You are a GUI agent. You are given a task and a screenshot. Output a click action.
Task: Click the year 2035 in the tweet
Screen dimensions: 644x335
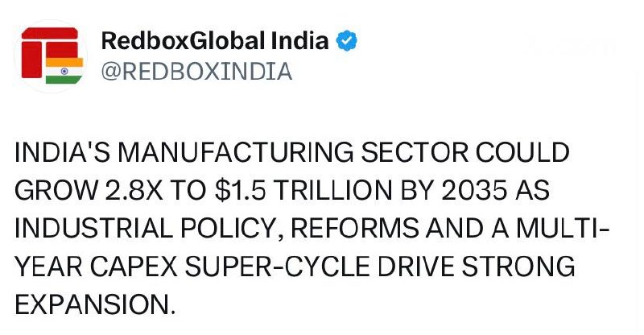(x=474, y=191)
